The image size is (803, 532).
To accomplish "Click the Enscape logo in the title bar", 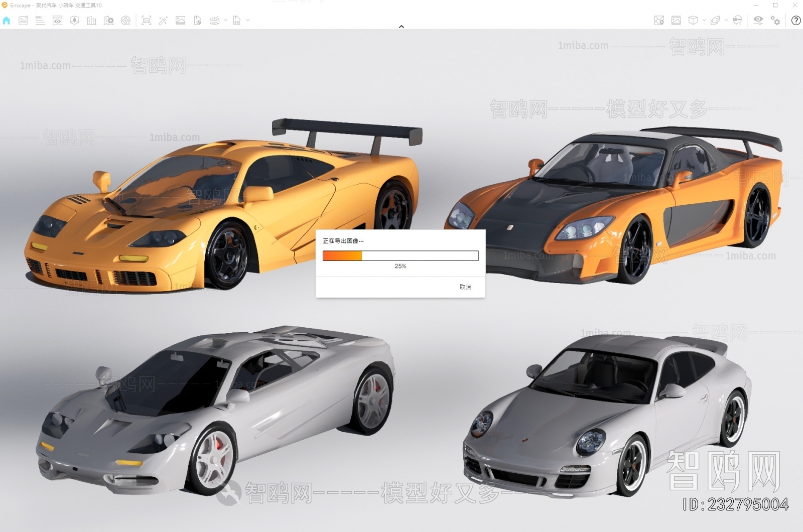I will 5,5.
